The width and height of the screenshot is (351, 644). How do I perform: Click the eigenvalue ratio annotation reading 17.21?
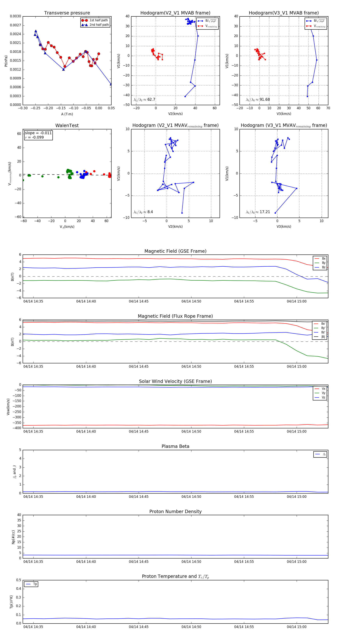(258, 212)
